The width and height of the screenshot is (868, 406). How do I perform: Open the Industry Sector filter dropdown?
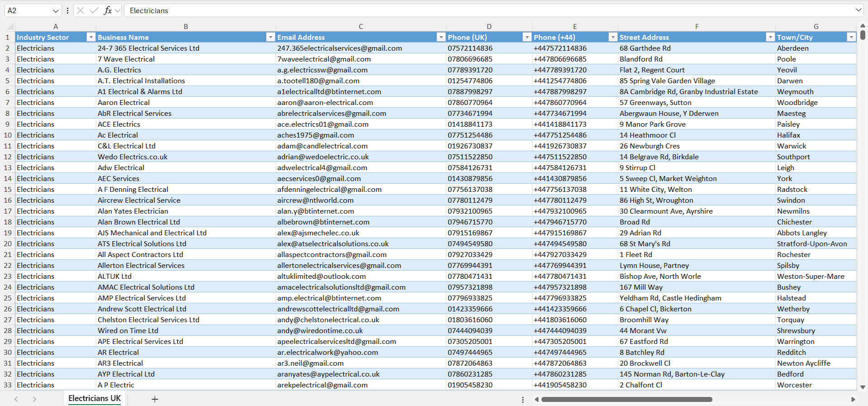click(x=91, y=37)
